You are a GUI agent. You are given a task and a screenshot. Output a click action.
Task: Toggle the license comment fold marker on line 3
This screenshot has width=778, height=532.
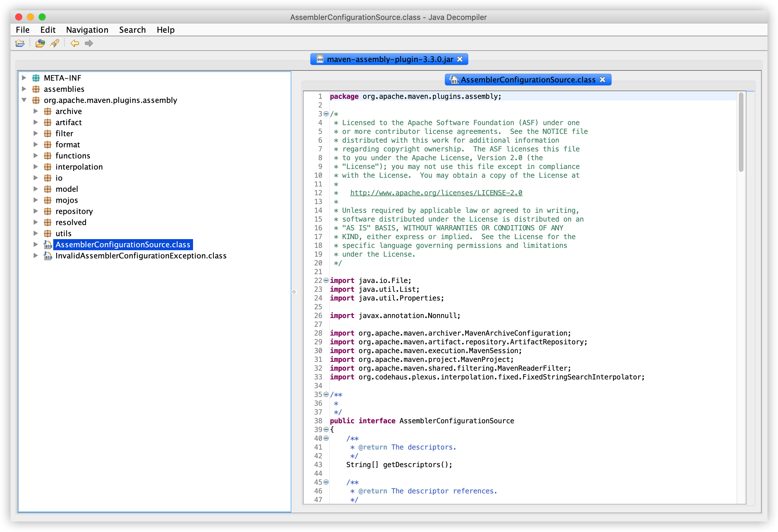[326, 114]
